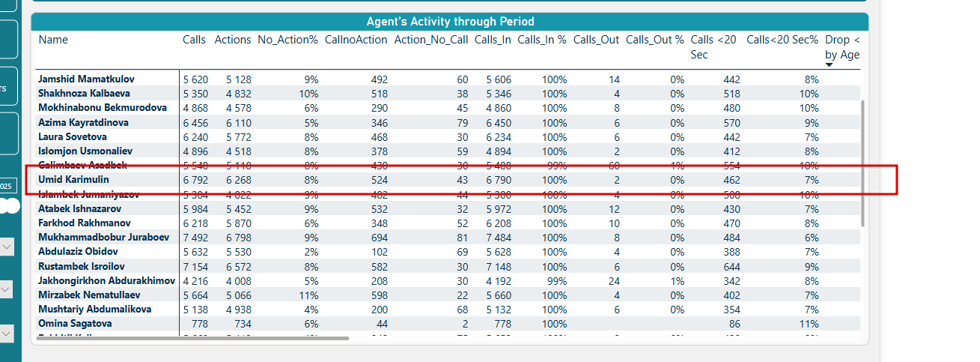Viewport: 980px width, 362px height.
Task: Click the Agent's Activity through Period title
Action: [450, 22]
